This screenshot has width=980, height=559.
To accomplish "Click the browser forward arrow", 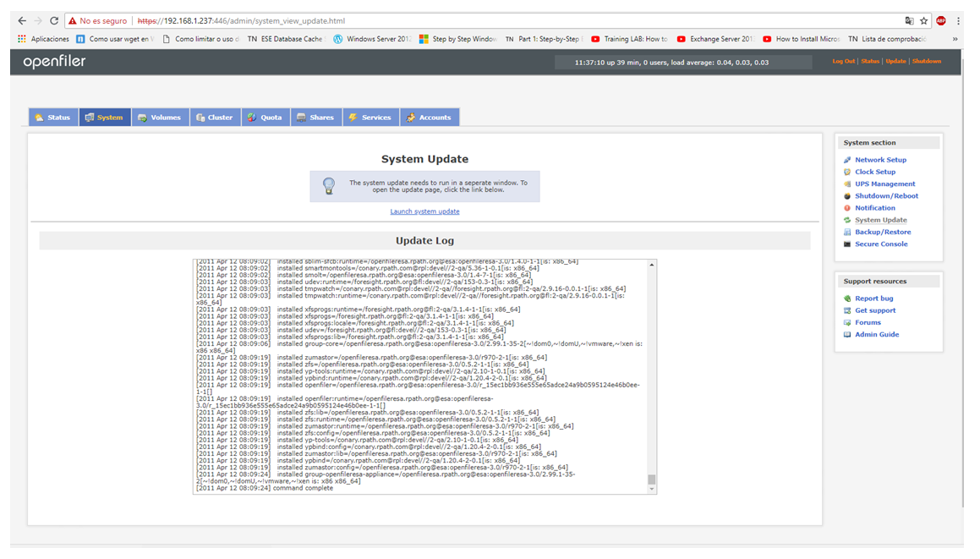I will pos(38,20).
